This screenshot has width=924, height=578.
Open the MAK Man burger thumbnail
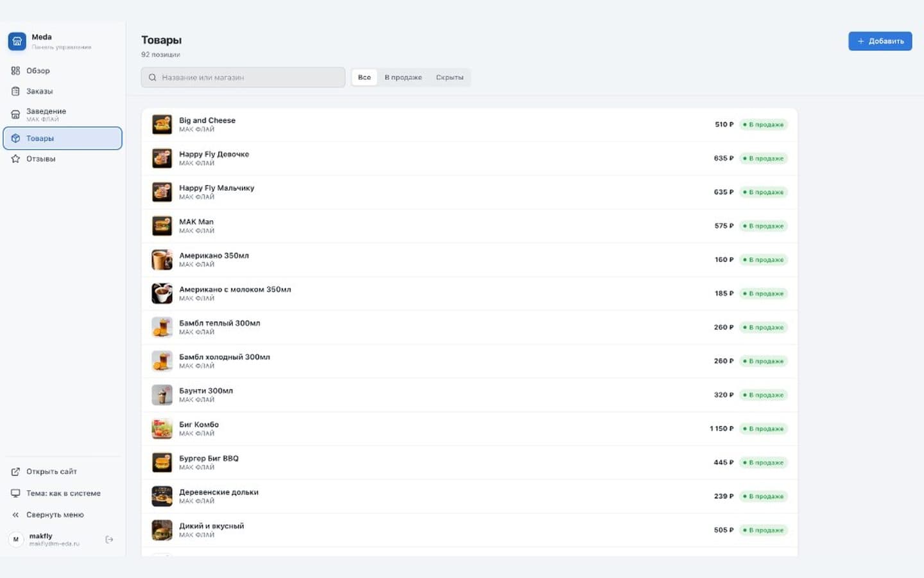[162, 226]
